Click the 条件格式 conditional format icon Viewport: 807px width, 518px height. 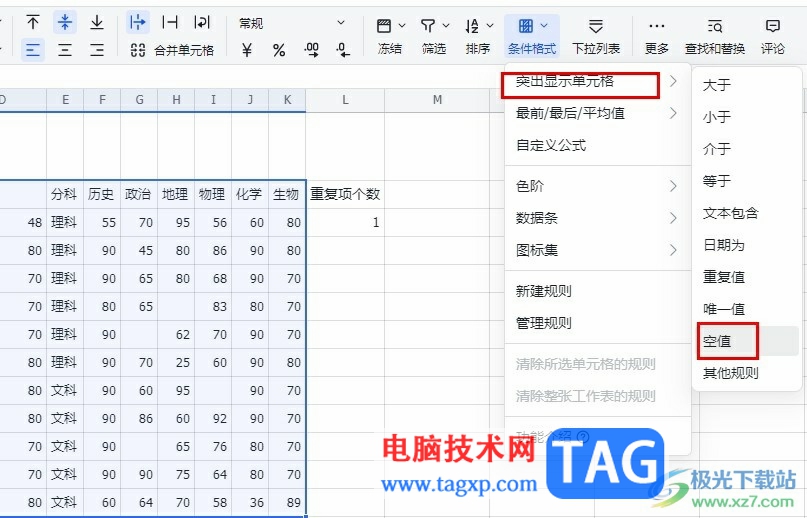525,25
